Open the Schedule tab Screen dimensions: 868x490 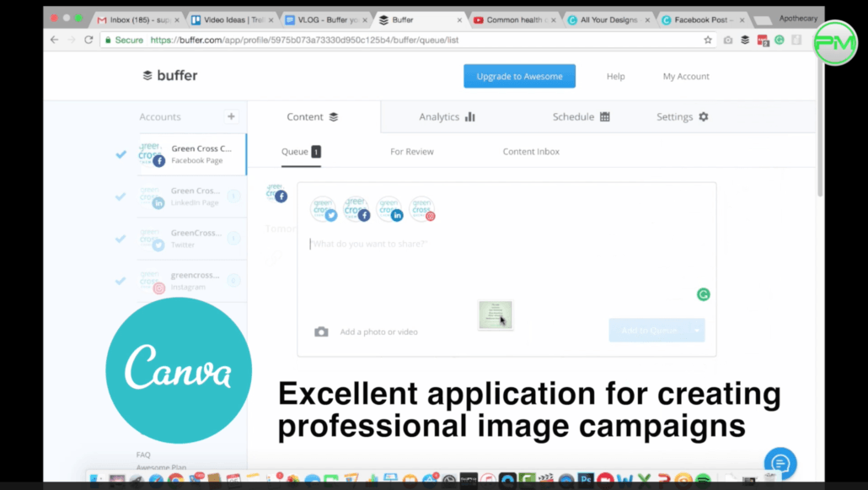[x=581, y=116]
